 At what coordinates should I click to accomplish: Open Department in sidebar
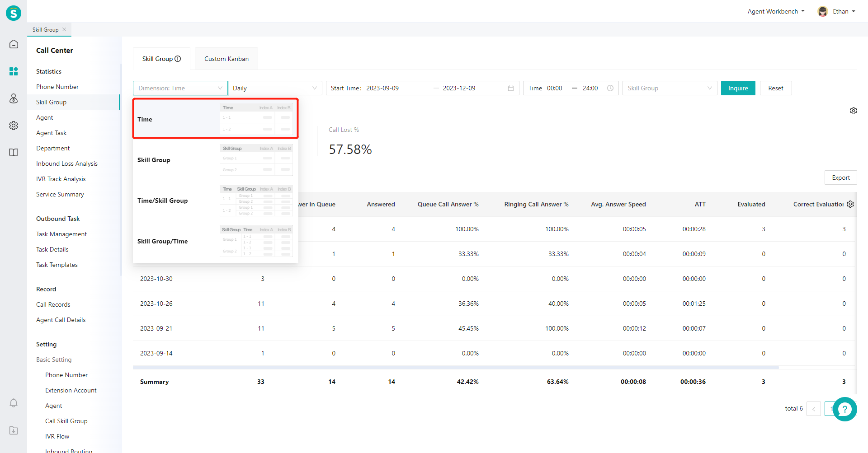click(53, 148)
